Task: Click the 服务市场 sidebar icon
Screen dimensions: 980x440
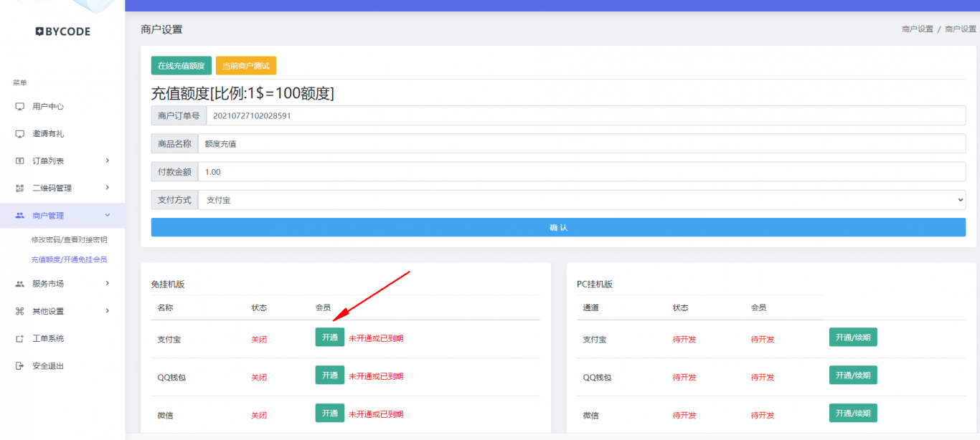Action: [19, 284]
